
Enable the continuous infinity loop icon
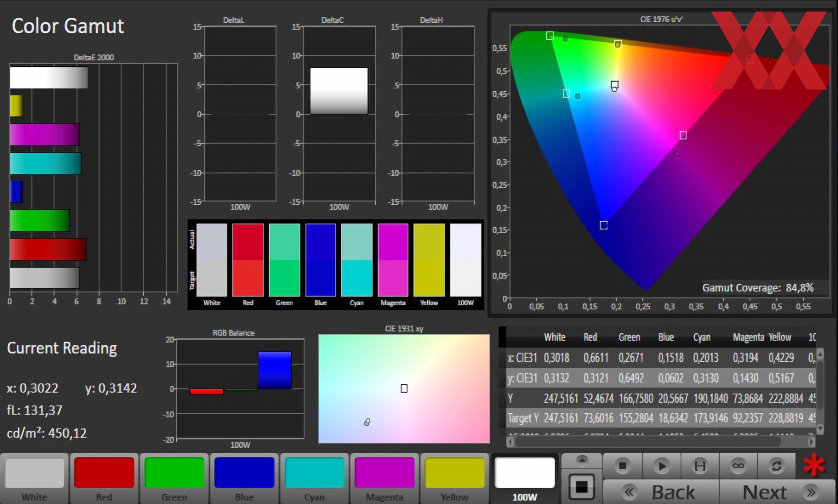click(x=738, y=466)
